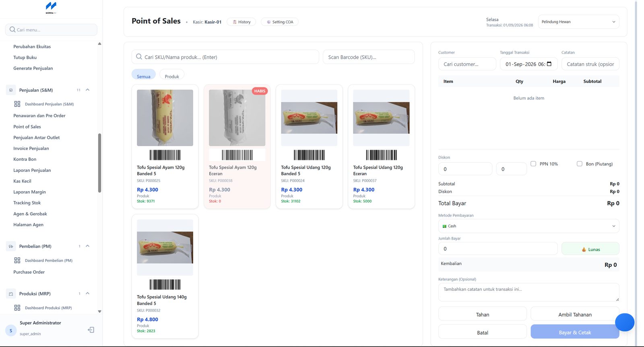
Task: Click the search icon in product search
Action: pos(139,57)
